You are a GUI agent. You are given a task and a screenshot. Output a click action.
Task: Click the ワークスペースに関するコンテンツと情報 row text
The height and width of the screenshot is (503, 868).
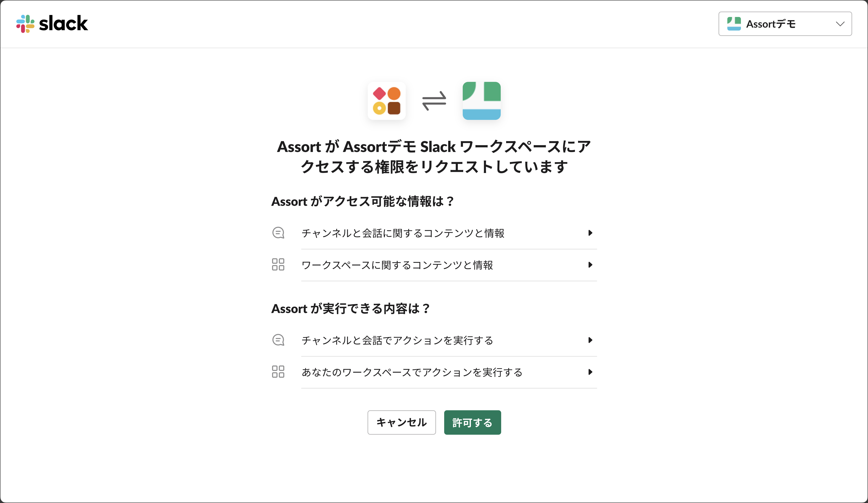[x=397, y=265]
